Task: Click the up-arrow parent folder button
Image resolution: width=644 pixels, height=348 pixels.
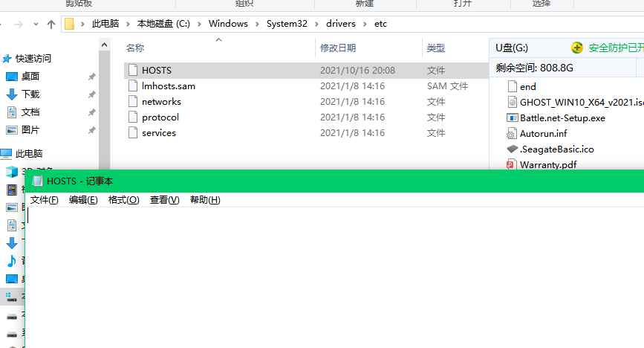Action: (51, 24)
